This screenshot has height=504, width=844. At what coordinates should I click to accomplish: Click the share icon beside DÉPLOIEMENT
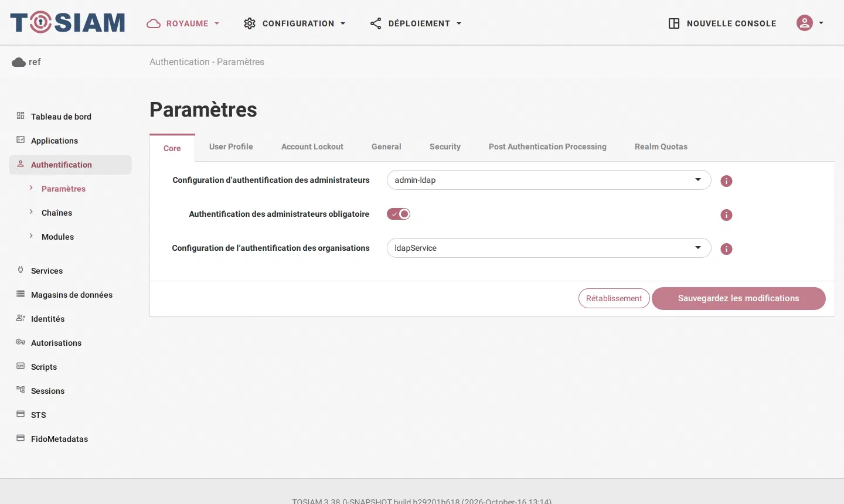point(376,23)
